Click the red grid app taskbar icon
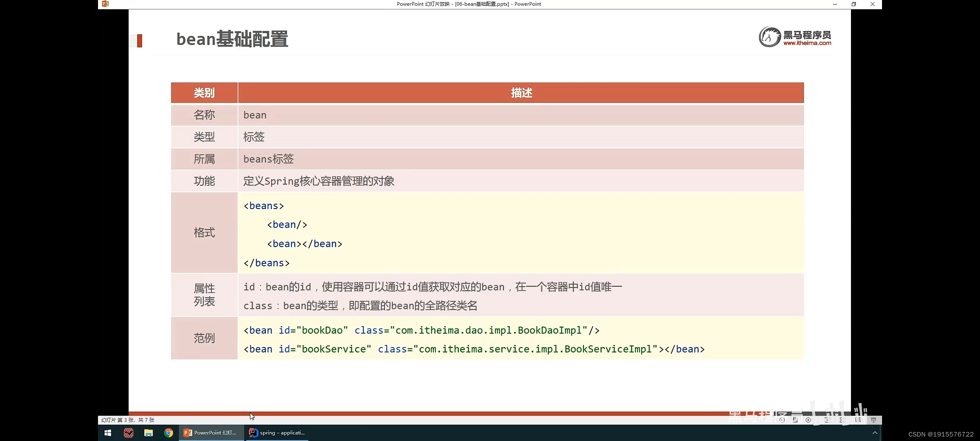Screen dimensions: 980x441 pyautogui.click(x=129, y=433)
